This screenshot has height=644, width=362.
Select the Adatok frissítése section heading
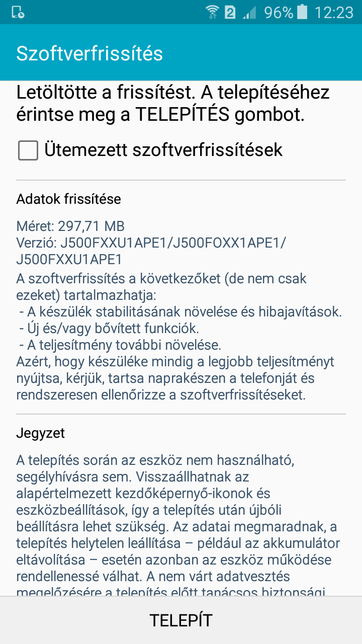(69, 199)
